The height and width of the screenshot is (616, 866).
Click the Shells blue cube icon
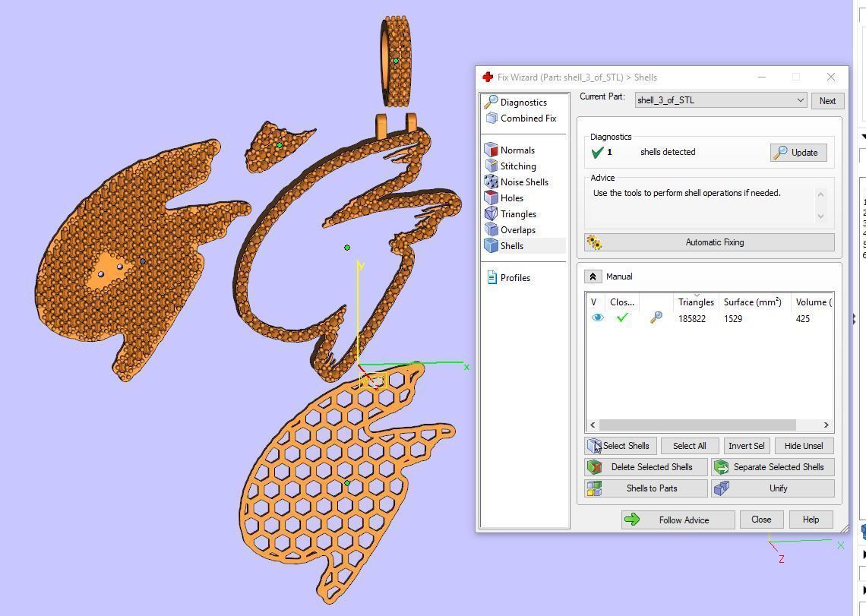point(491,246)
